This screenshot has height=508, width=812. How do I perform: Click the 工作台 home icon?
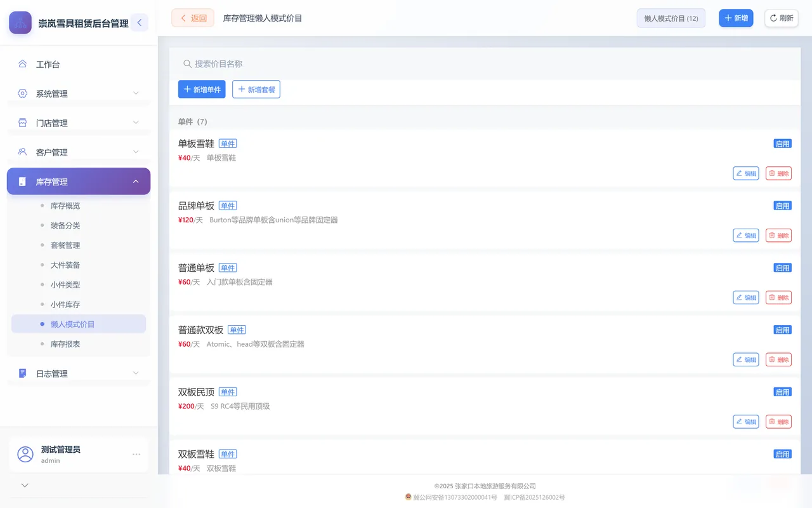pyautogui.click(x=22, y=64)
